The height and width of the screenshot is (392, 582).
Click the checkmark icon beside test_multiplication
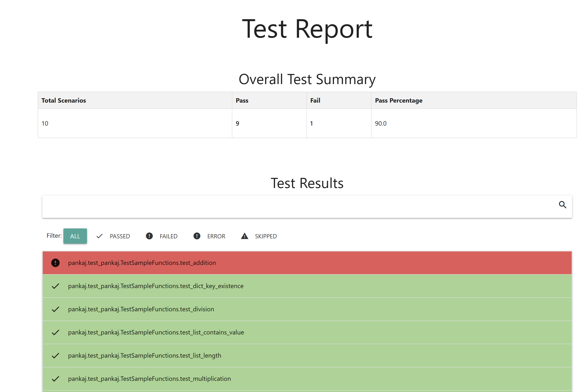55,379
